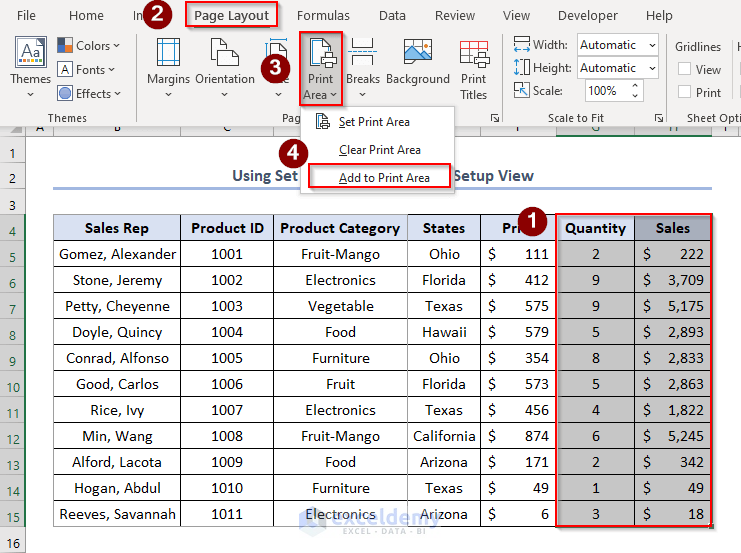Click the Product Category header cell

click(340, 228)
